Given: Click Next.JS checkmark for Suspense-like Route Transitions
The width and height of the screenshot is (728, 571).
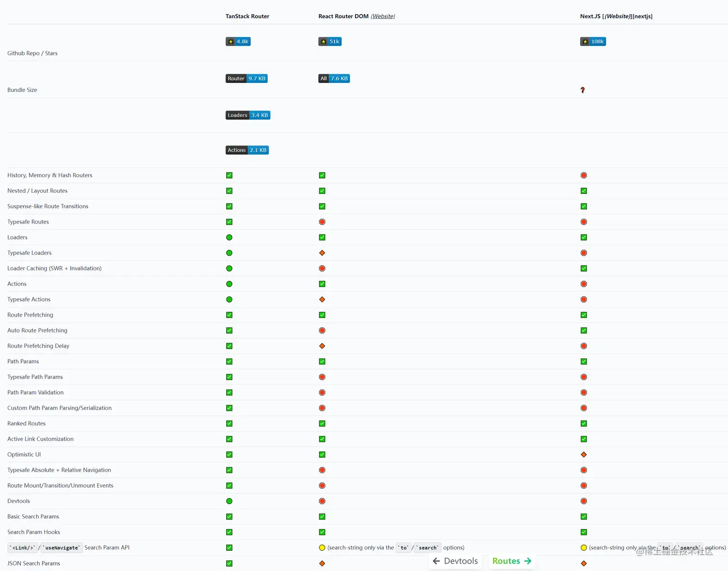Looking at the screenshot, I should [584, 206].
